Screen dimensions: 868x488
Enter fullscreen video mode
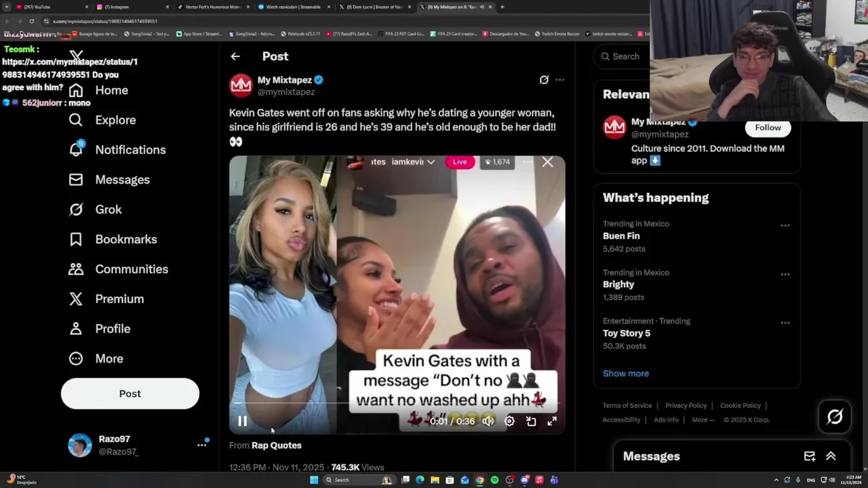click(552, 421)
